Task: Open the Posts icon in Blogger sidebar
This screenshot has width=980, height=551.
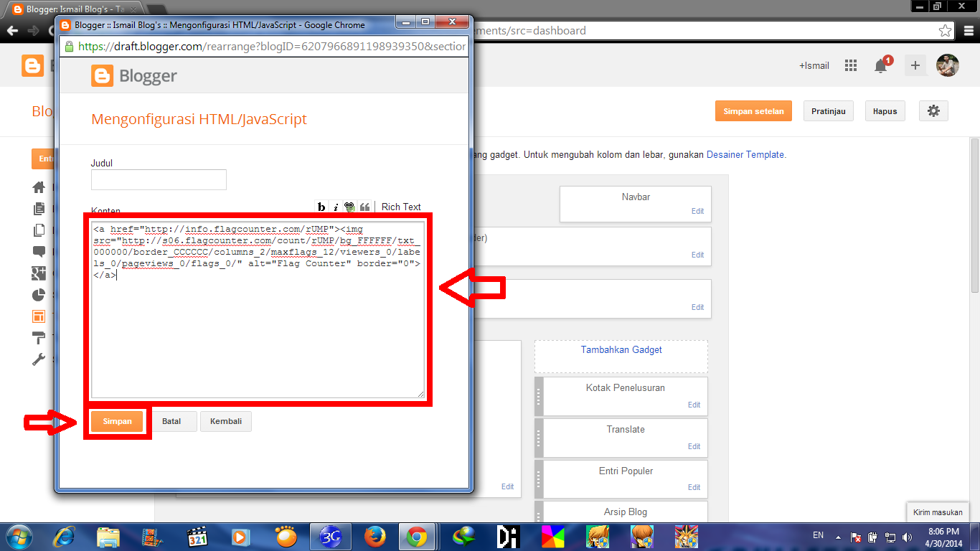Action: coord(39,209)
